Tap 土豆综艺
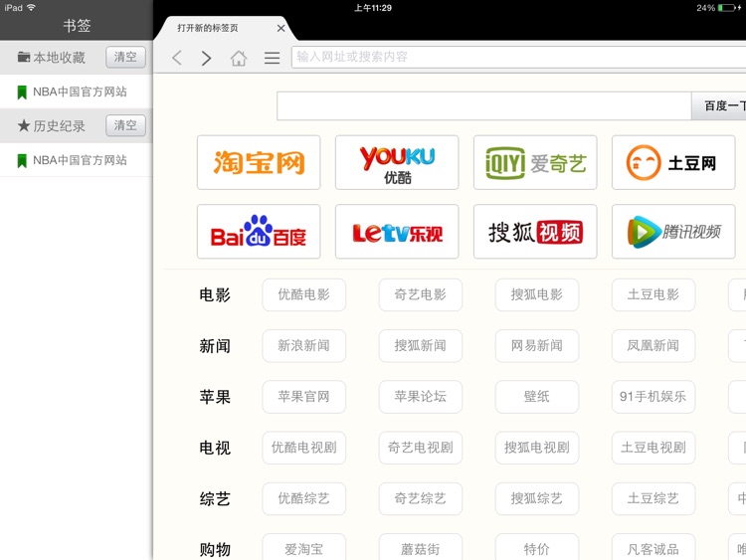This screenshot has width=746, height=560. pyautogui.click(x=653, y=498)
